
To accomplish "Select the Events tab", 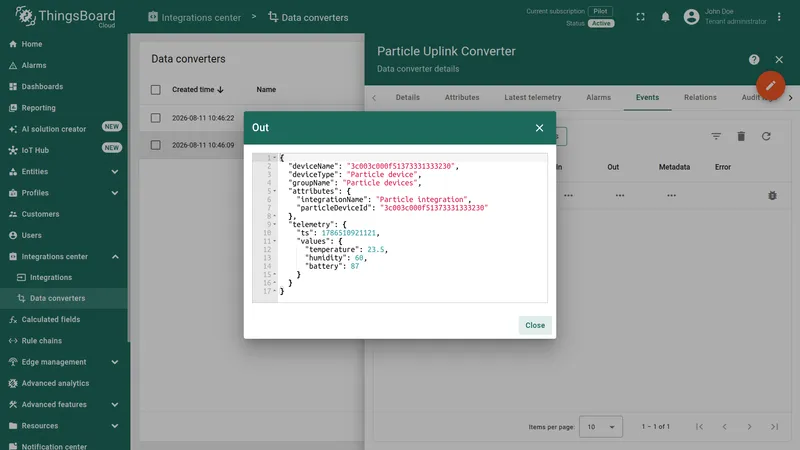I will click(x=647, y=97).
